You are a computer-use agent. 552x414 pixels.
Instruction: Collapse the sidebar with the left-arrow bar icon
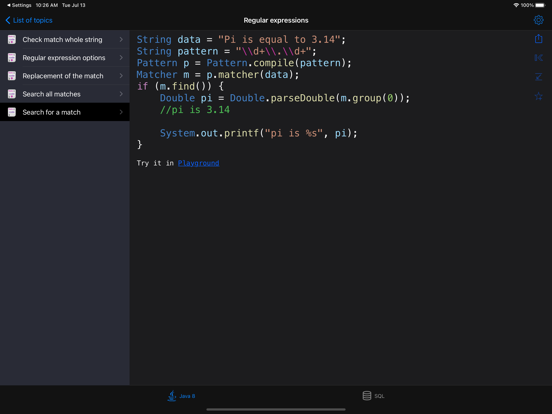pyautogui.click(x=538, y=58)
